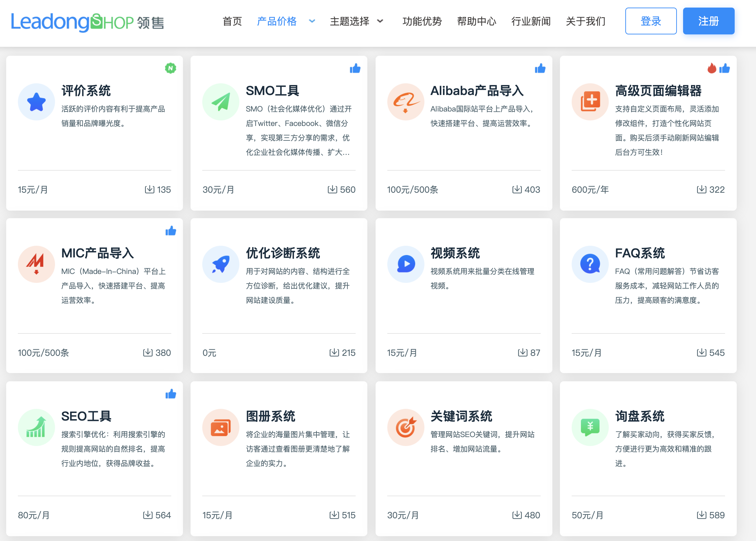
Task: Click the MIC产品导入 icon
Action: (x=36, y=264)
